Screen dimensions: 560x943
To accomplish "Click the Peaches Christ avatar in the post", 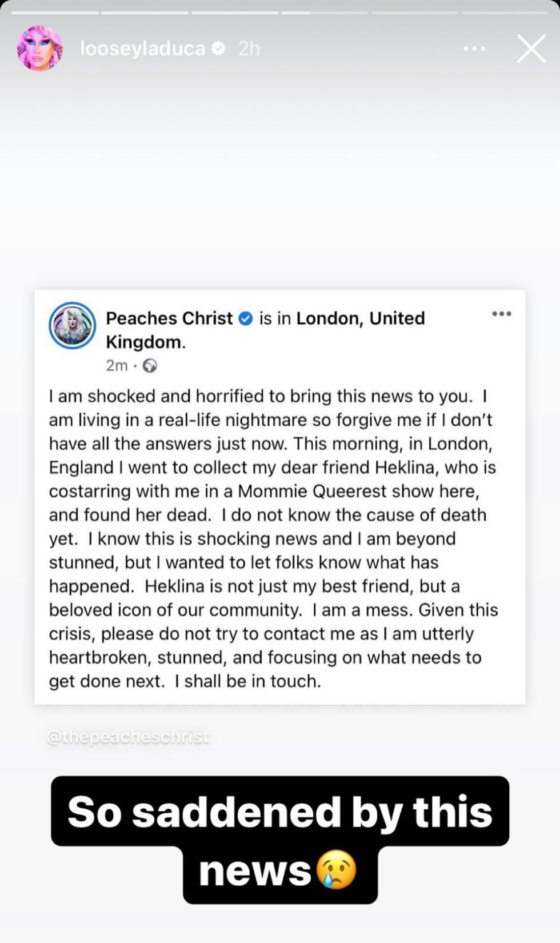I will click(72, 325).
